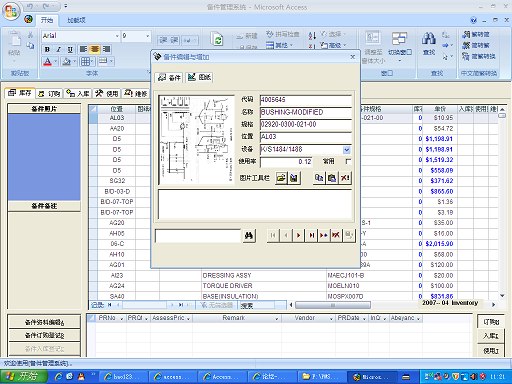Open fill color dropdown arrow
The width and height of the screenshot is (512, 384).
click(x=75, y=62)
